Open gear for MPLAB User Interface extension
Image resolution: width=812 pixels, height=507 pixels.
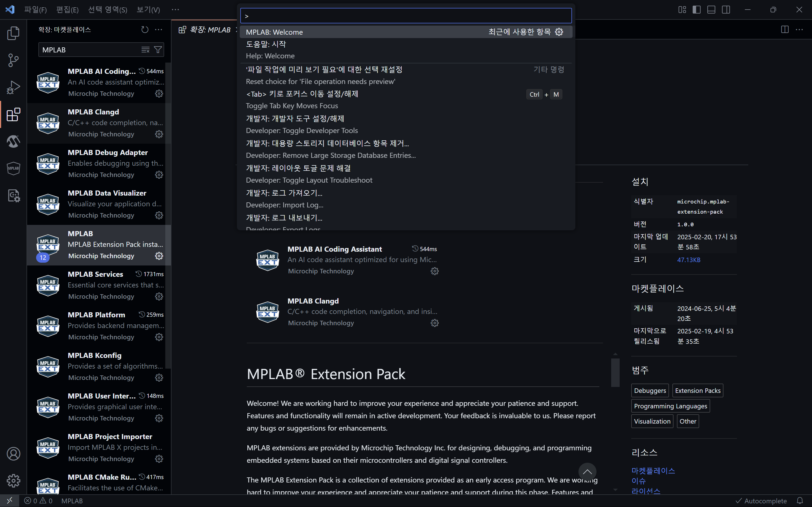tap(159, 418)
